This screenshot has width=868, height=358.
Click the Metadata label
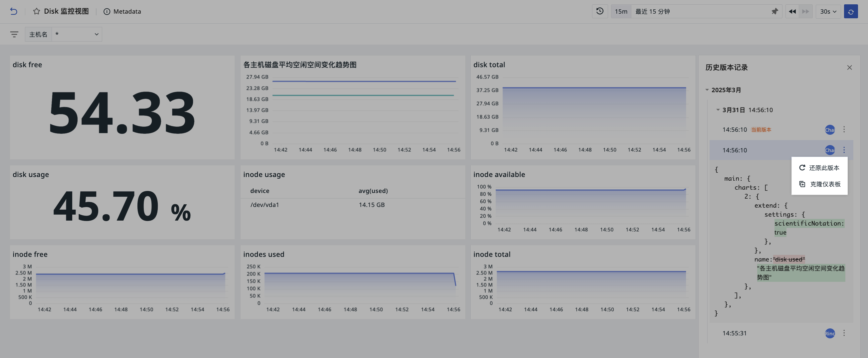click(x=127, y=11)
